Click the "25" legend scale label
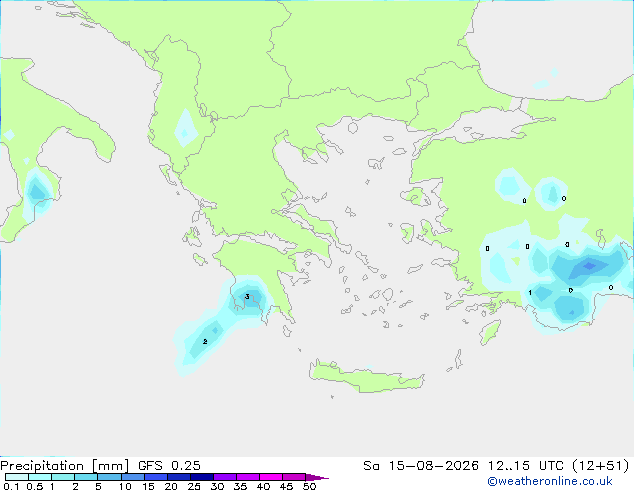The height and width of the screenshot is (490, 634). click(194, 486)
